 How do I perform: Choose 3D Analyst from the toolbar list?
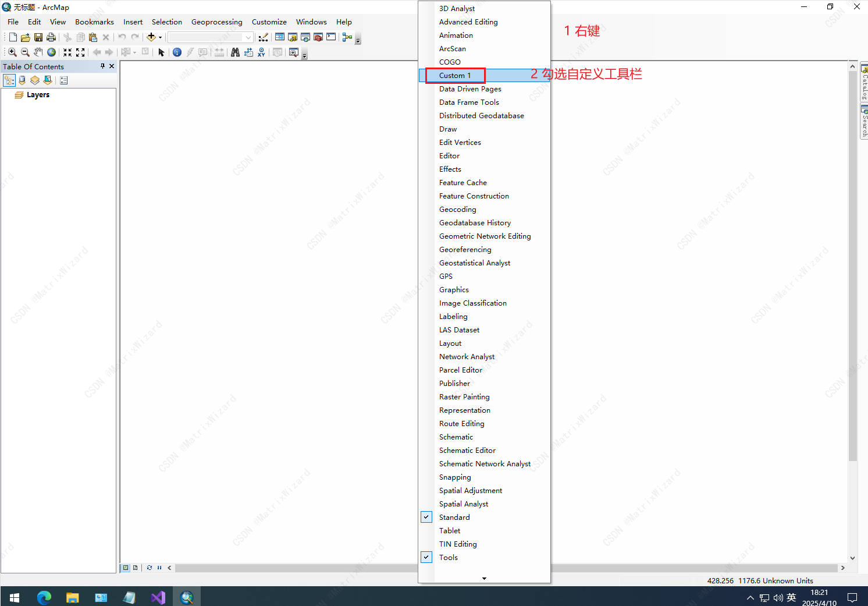[x=484, y=8]
